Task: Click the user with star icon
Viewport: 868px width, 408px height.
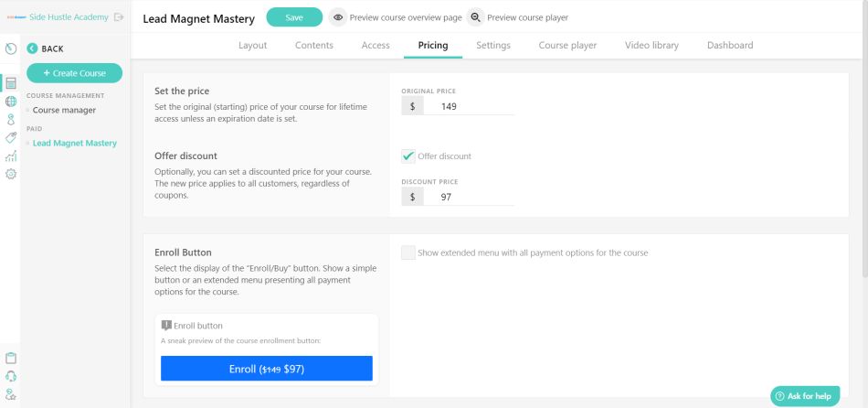Action: [11, 394]
